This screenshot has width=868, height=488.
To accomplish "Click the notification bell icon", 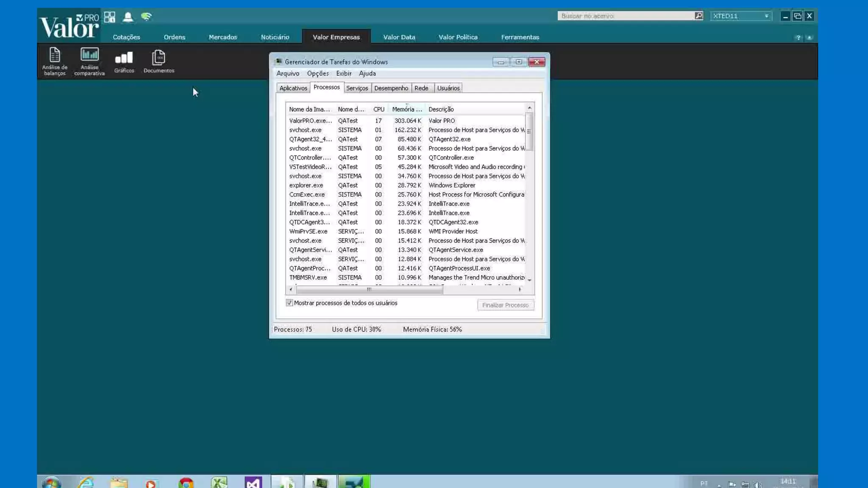I will pos(128,17).
